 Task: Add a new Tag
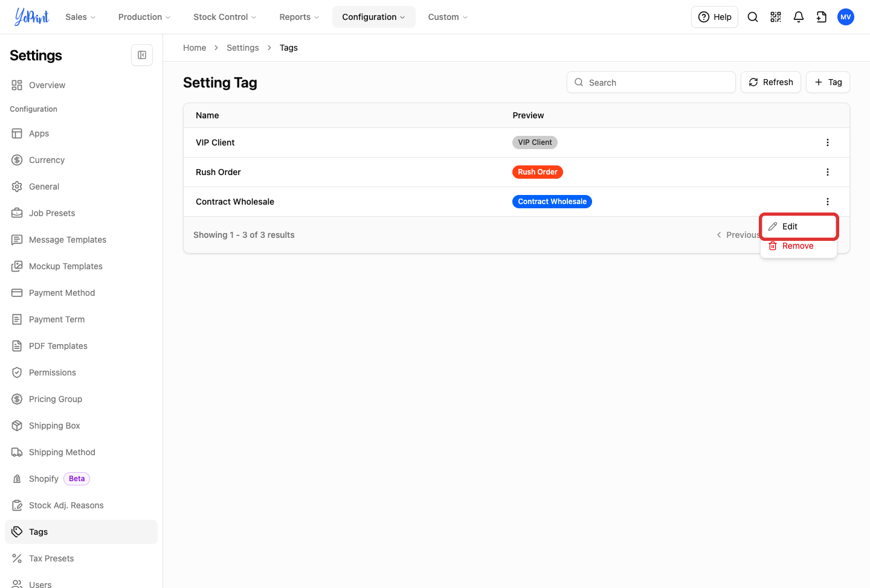[828, 82]
